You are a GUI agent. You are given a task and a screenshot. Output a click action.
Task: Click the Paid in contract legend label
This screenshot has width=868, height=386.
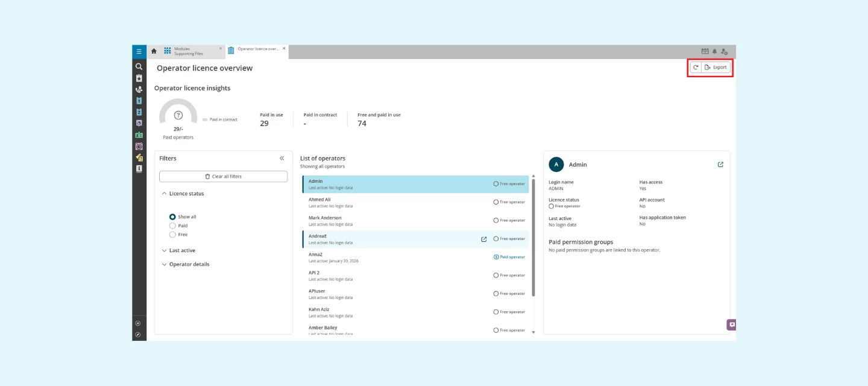tap(224, 119)
